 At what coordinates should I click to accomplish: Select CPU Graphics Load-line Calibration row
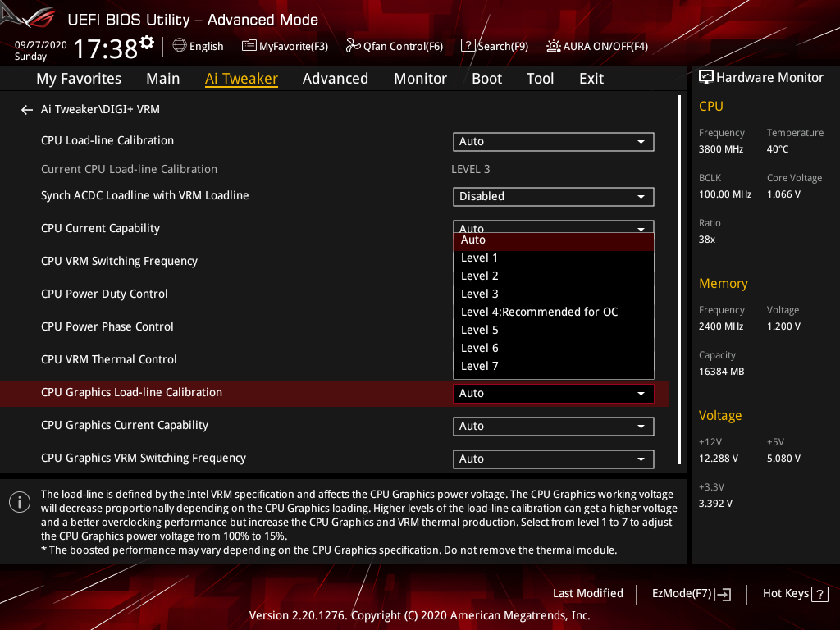pos(335,393)
